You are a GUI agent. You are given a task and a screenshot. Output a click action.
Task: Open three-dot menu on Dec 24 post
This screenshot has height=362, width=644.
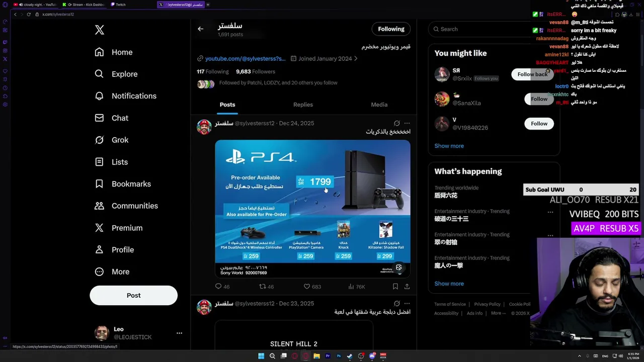coord(407,123)
